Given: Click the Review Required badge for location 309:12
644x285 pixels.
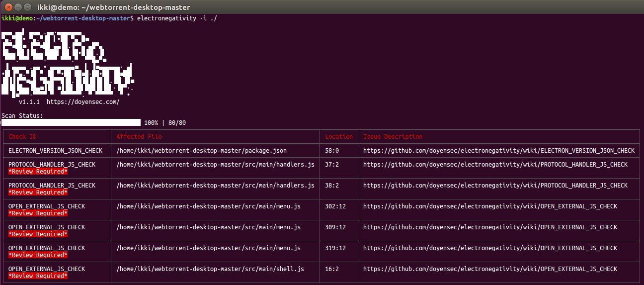Looking at the screenshot, I should (x=38, y=234).
